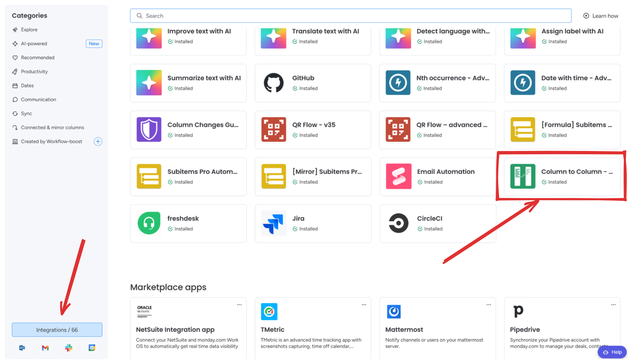634x364 pixels.
Task: Select the Communication category
Action: pos(38,100)
